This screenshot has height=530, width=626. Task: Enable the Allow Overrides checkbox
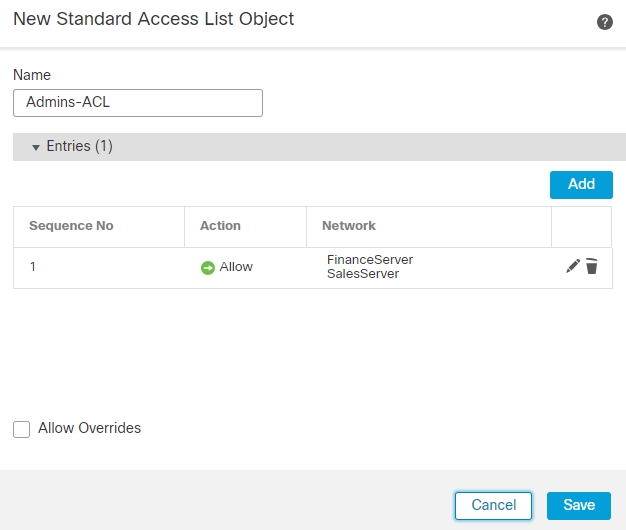point(22,429)
